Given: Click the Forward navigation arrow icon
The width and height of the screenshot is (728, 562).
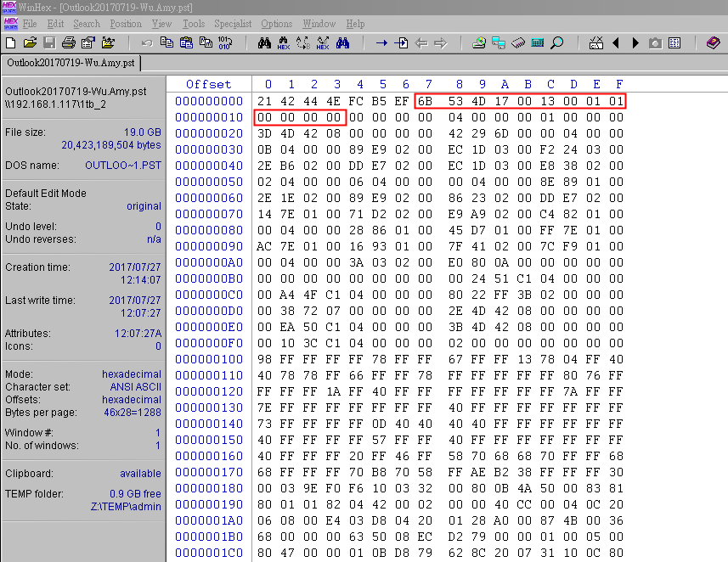Looking at the screenshot, I should coord(441,43).
